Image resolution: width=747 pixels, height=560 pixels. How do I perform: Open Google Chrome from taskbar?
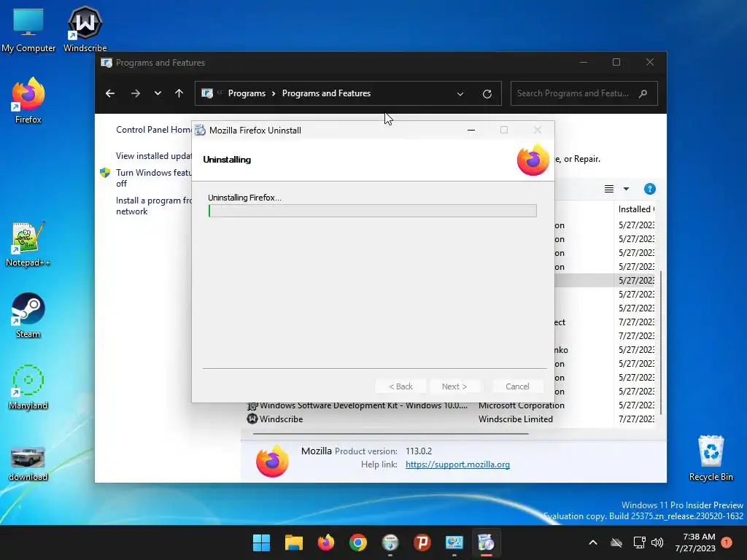click(357, 542)
